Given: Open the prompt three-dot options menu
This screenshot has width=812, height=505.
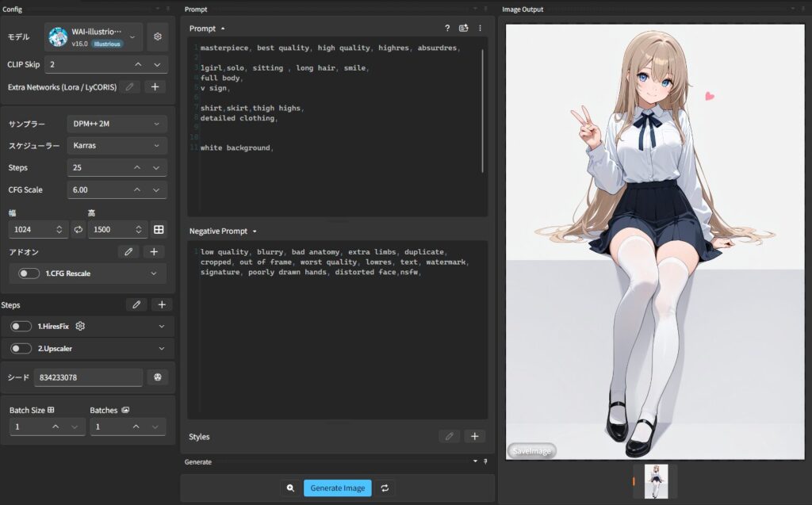Looking at the screenshot, I should click(480, 28).
